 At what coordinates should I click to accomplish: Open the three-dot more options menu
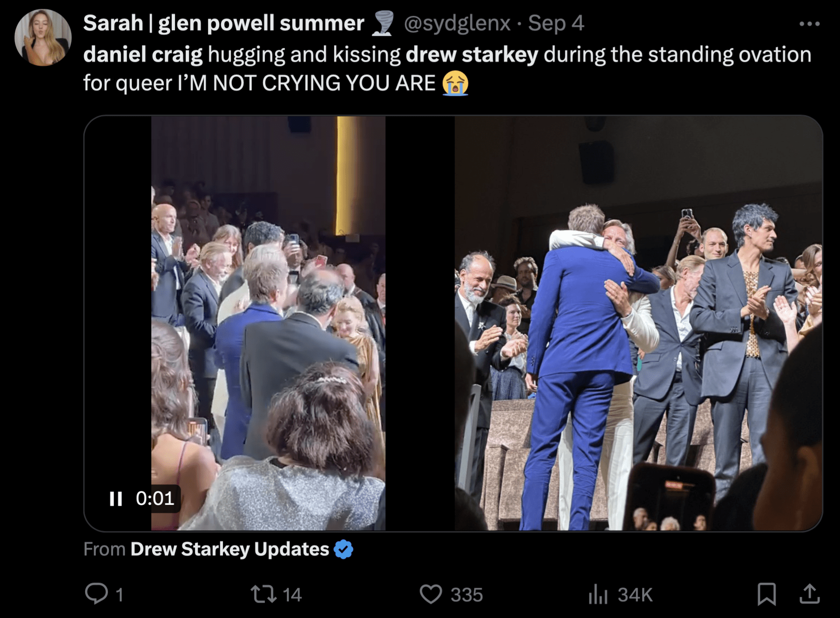pos(809,24)
